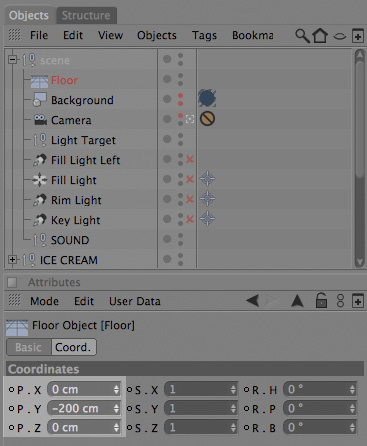Toggle Fill Light Left red X enable mark

pos(190,159)
